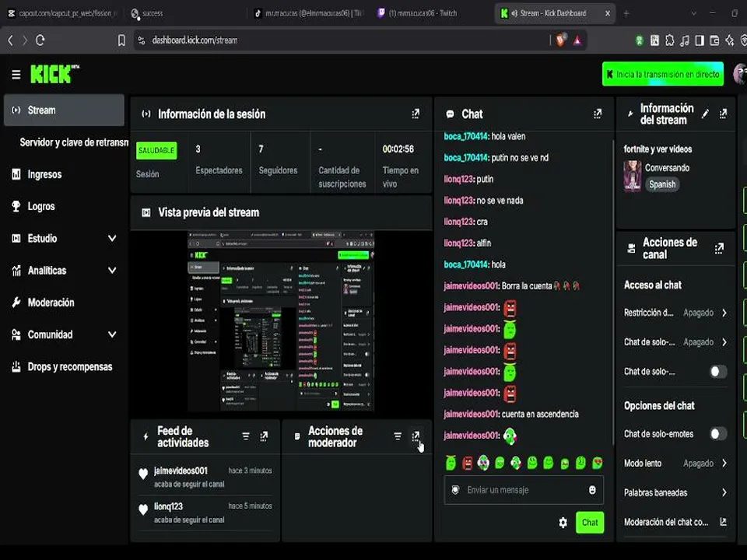Edit stream information with the pencil icon
The image size is (747, 560).
[x=705, y=114]
